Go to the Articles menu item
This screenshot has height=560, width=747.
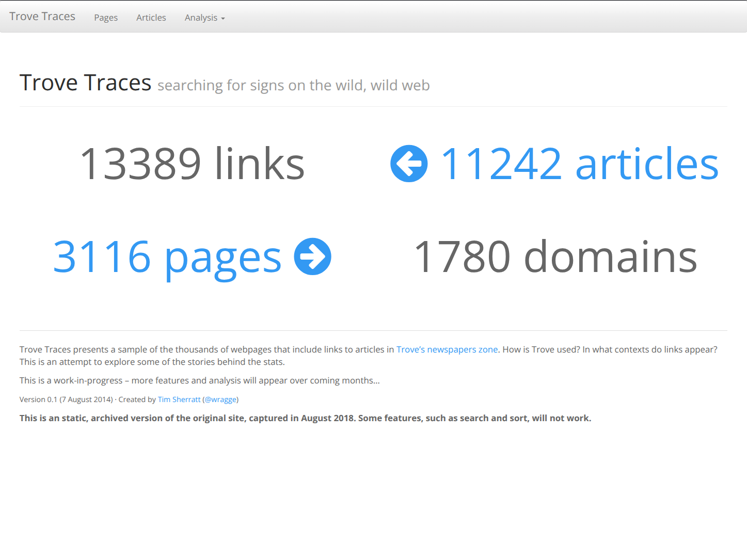pos(151,18)
